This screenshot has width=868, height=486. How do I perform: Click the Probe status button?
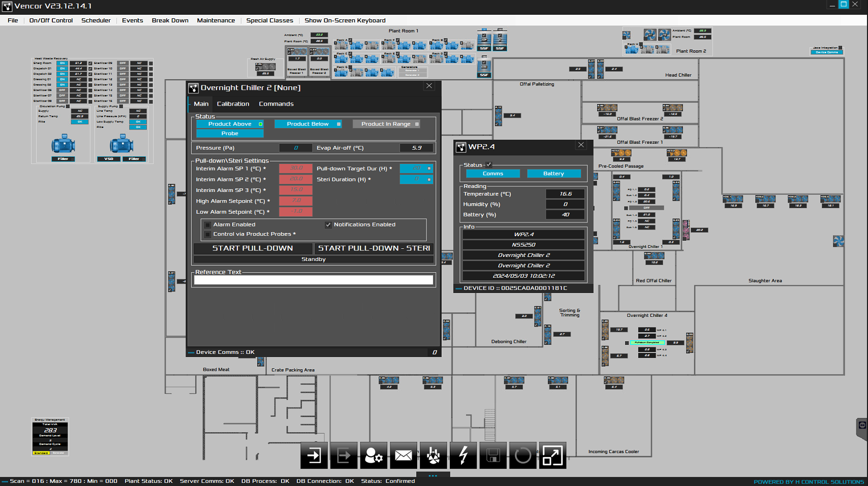pos(230,134)
